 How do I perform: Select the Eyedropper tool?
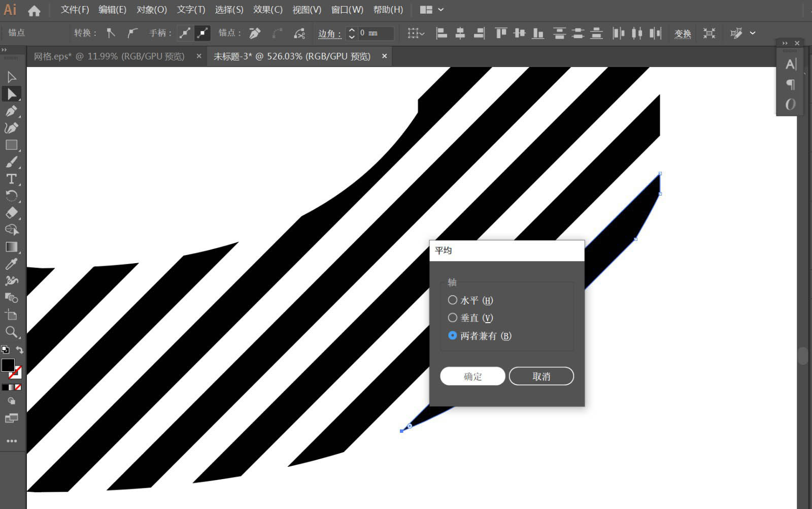click(x=12, y=264)
